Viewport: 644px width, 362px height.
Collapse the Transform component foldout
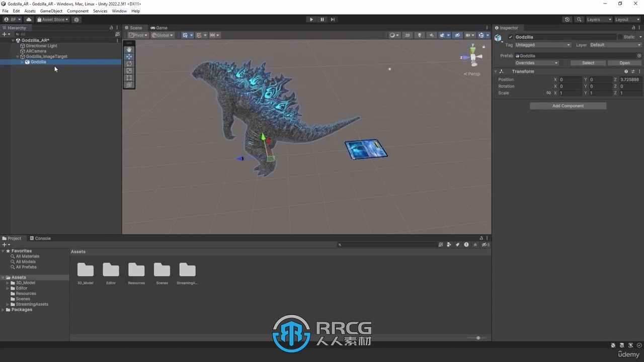click(496, 71)
